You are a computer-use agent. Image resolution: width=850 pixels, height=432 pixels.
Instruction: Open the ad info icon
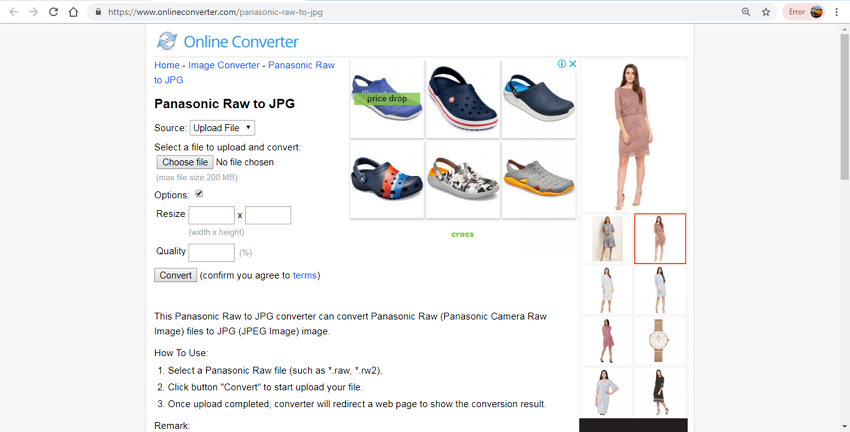pos(562,64)
